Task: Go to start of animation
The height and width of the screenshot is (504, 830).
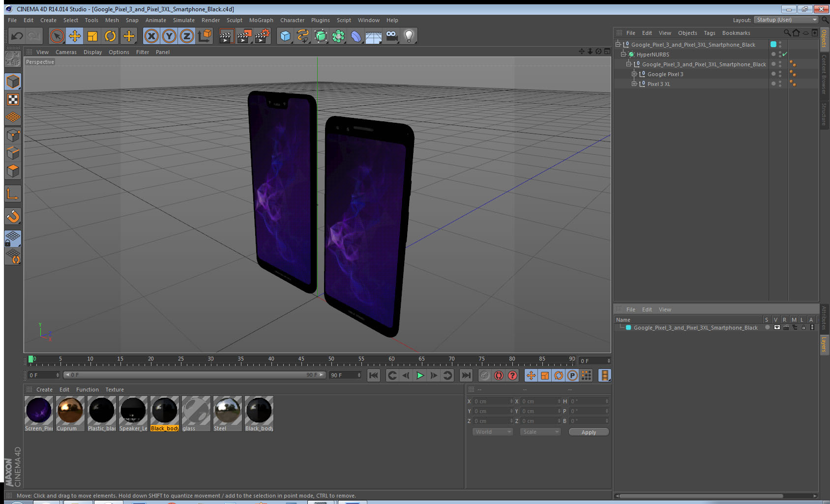Action: coord(374,375)
